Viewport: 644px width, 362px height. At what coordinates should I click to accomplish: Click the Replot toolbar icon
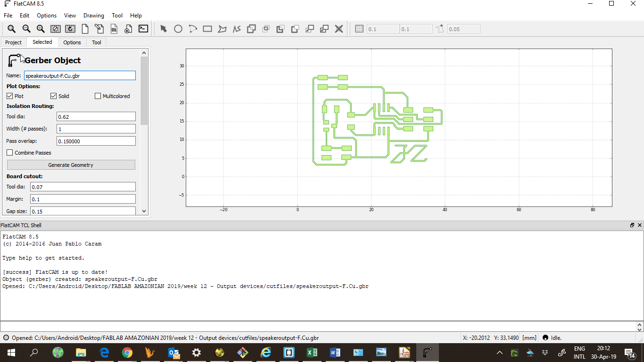point(70,29)
